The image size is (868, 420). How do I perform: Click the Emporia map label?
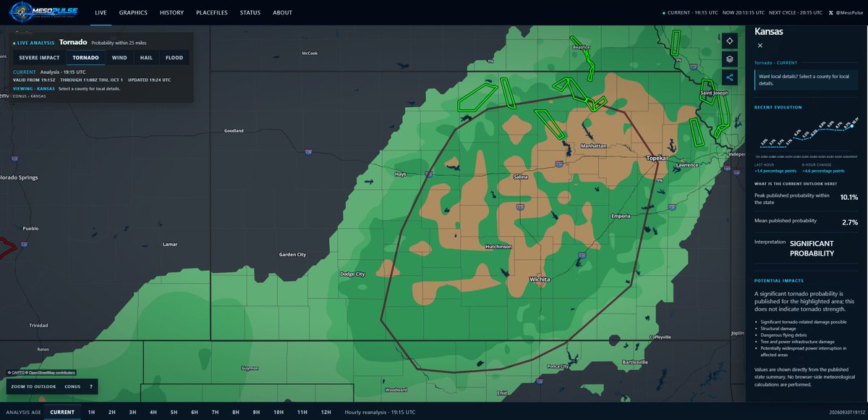tap(621, 216)
